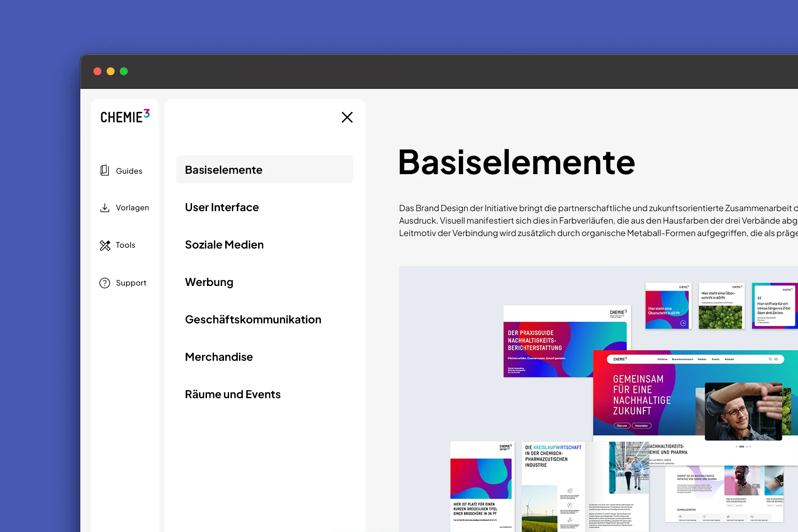This screenshot has height=532, width=798.
Task: Click the Tools pencil-ruler icon
Action: 105,245
